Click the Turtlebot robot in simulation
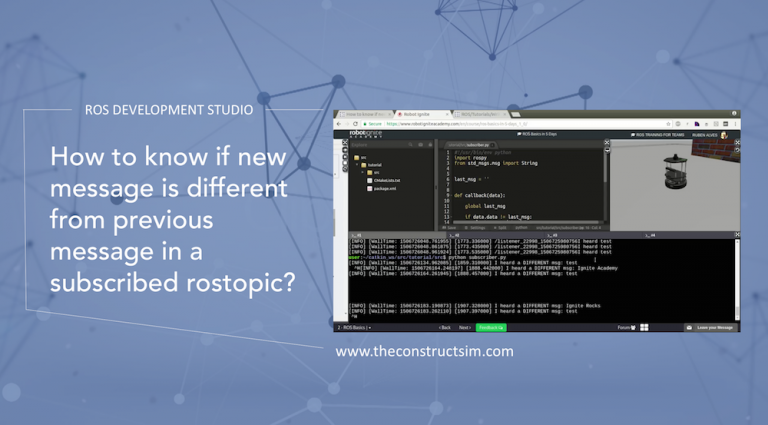 tap(675, 171)
